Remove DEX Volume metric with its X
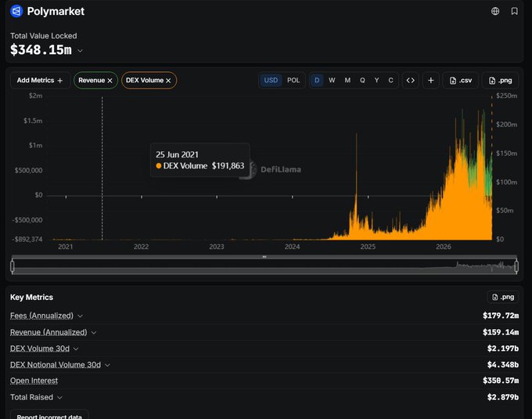The height and width of the screenshot is (419, 532). pos(168,81)
